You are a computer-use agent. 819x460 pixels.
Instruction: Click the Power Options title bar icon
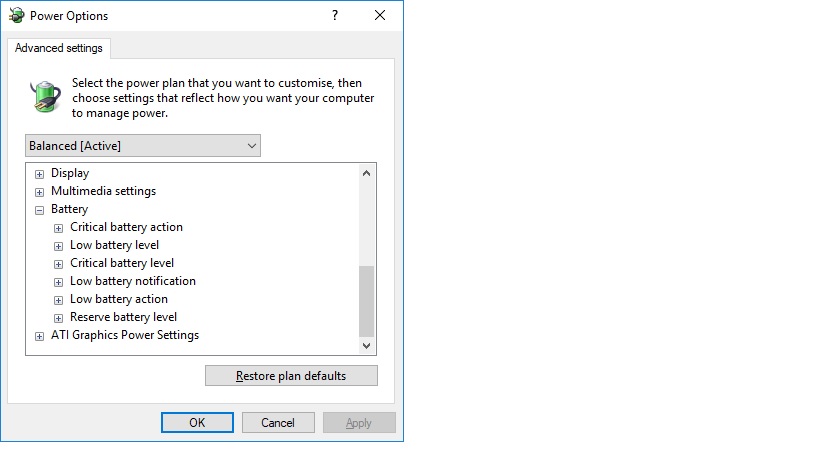(x=16, y=15)
